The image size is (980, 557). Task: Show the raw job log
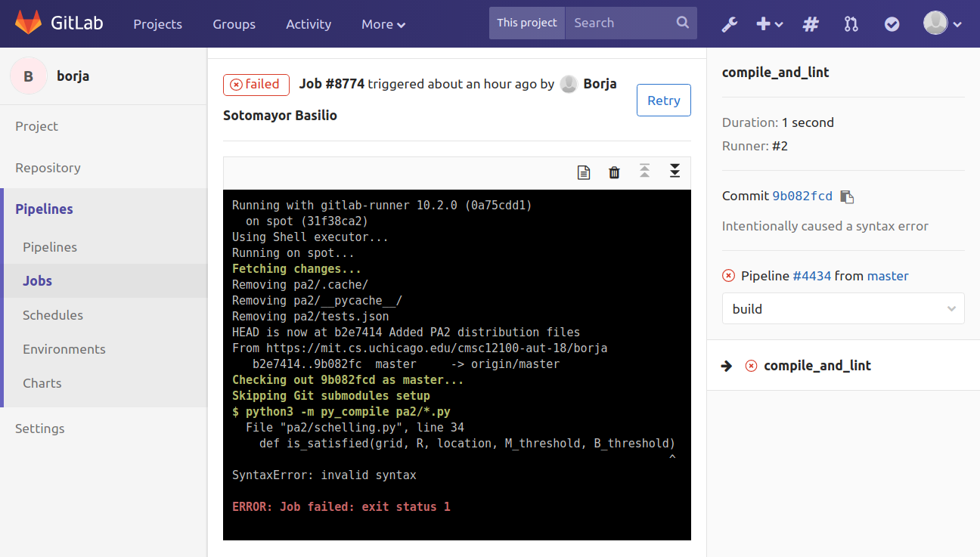[583, 172]
